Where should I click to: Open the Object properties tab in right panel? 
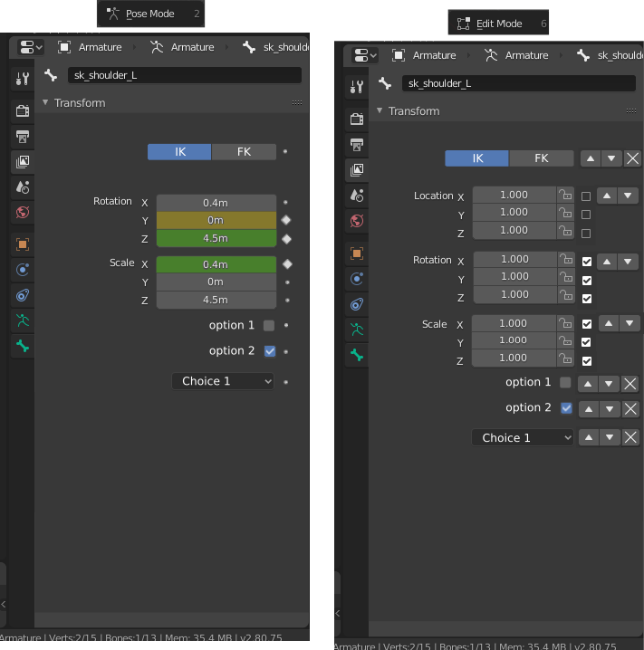(x=357, y=253)
